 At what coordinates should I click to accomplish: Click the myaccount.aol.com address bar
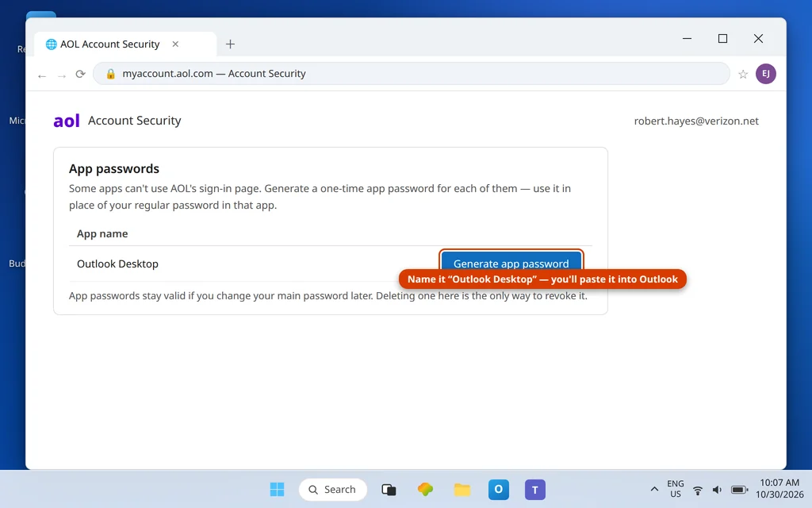click(412, 74)
